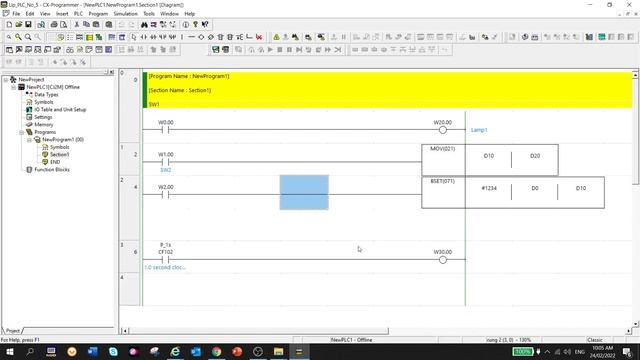This screenshot has width=640, height=360.
Task: Select Data Types in project tree
Action: pos(46,95)
